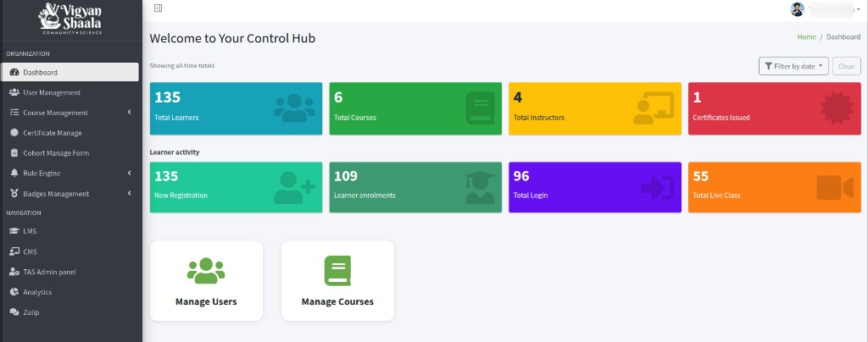Click the Cohort Manage Form clipboard icon
The image size is (868, 342).
tap(14, 153)
